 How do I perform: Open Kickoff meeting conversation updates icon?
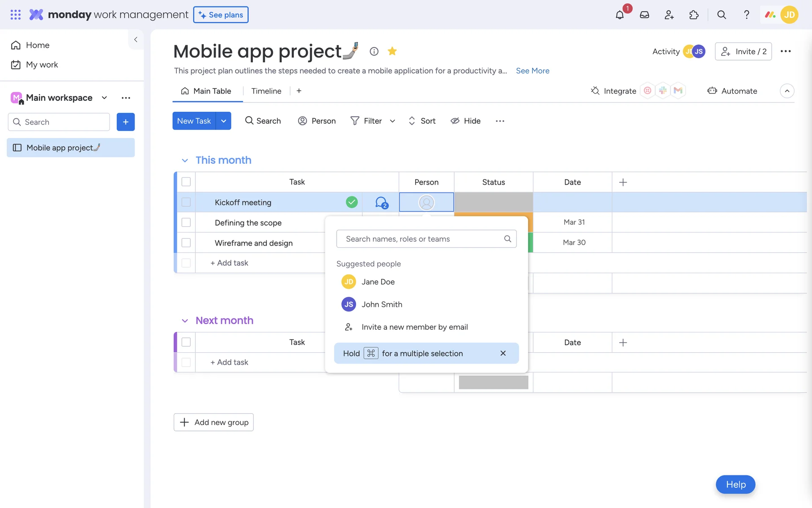tap(381, 202)
